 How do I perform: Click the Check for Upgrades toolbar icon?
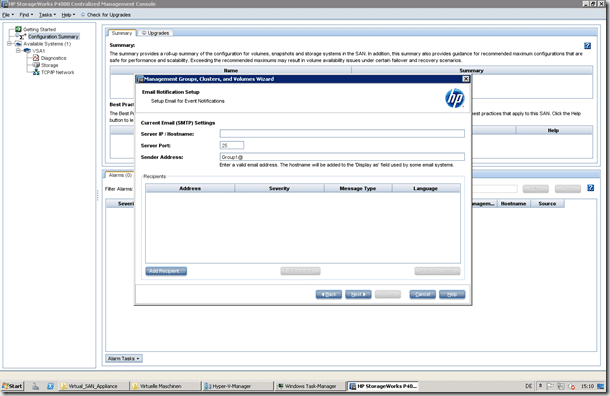coord(83,15)
